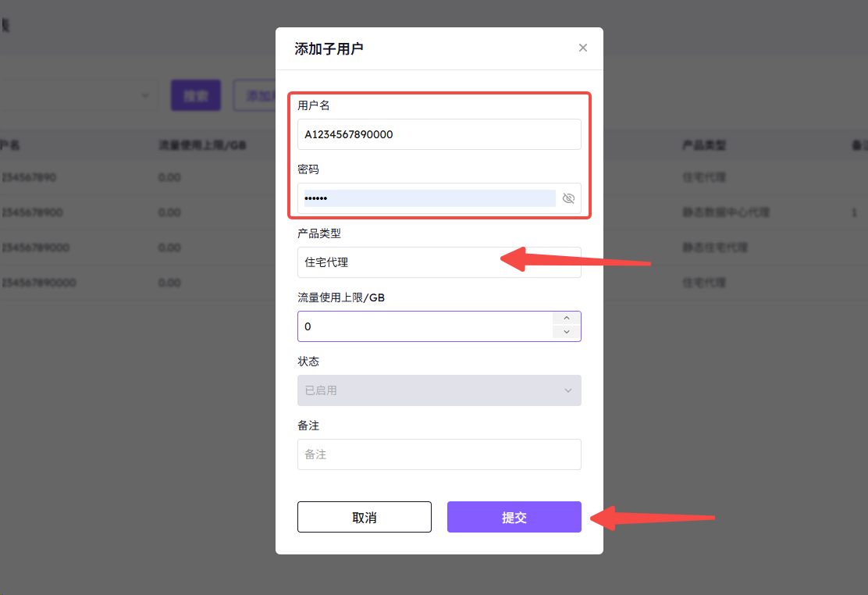Toggle password visibility eye icon
This screenshot has height=595, width=868.
click(568, 198)
